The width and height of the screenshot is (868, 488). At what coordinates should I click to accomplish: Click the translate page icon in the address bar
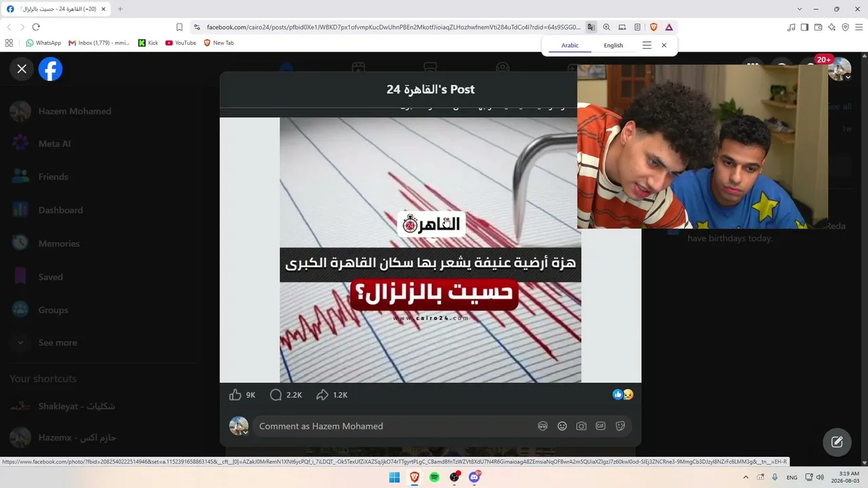click(x=591, y=27)
